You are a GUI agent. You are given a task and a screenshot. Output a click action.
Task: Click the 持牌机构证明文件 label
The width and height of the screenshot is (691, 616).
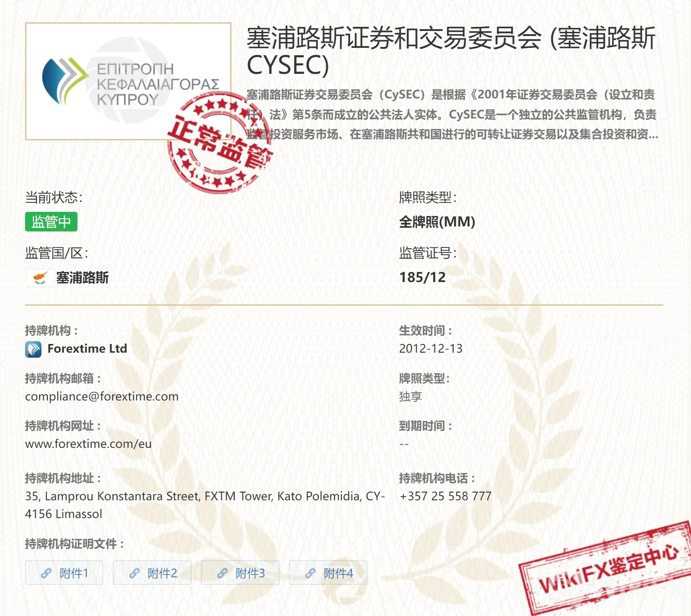point(74,544)
